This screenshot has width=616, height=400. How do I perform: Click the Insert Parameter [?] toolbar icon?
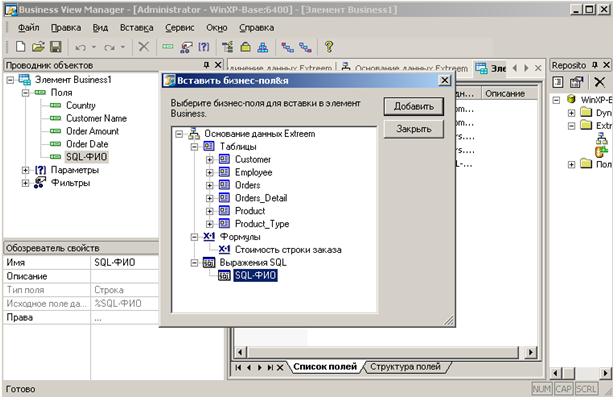point(204,47)
